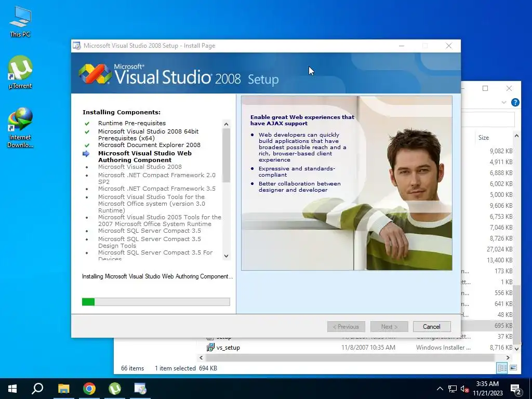Open File Explorer from taskbar
Viewport: 532px width, 399px height.
click(63, 389)
